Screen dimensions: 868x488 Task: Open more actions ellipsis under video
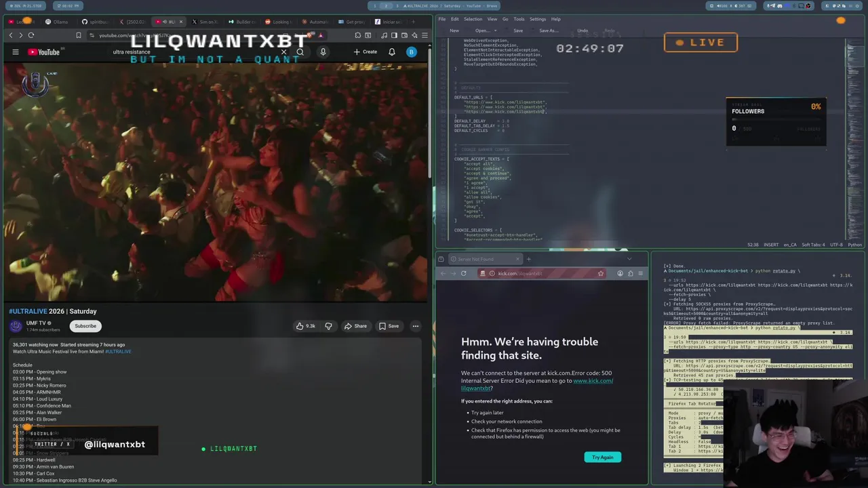pos(416,326)
